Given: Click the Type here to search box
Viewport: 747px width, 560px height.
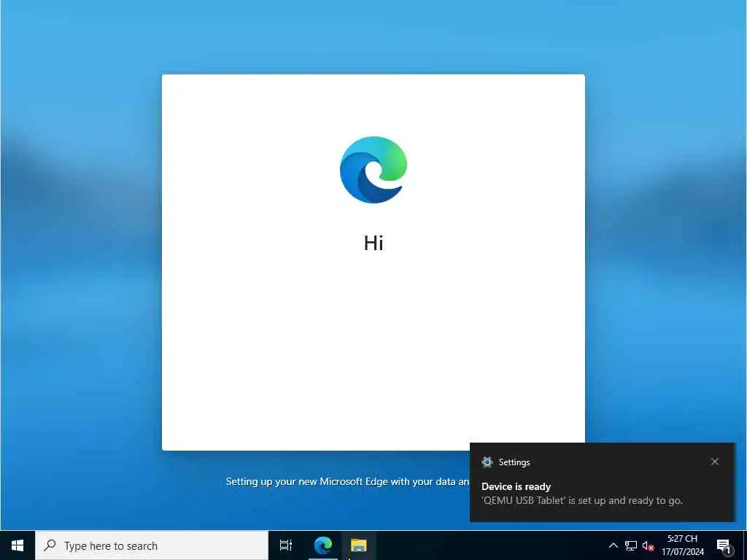Looking at the screenshot, I should click(152, 545).
